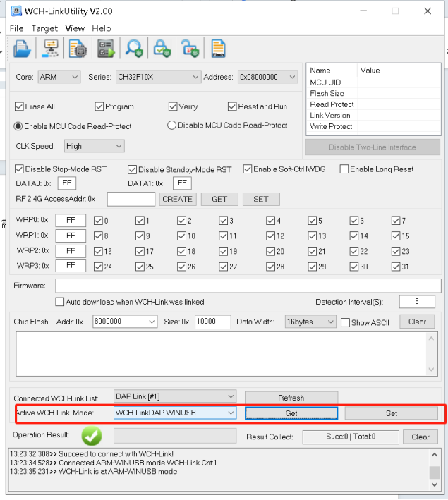Click the Chip Flash Size input field

pyautogui.click(x=213, y=322)
